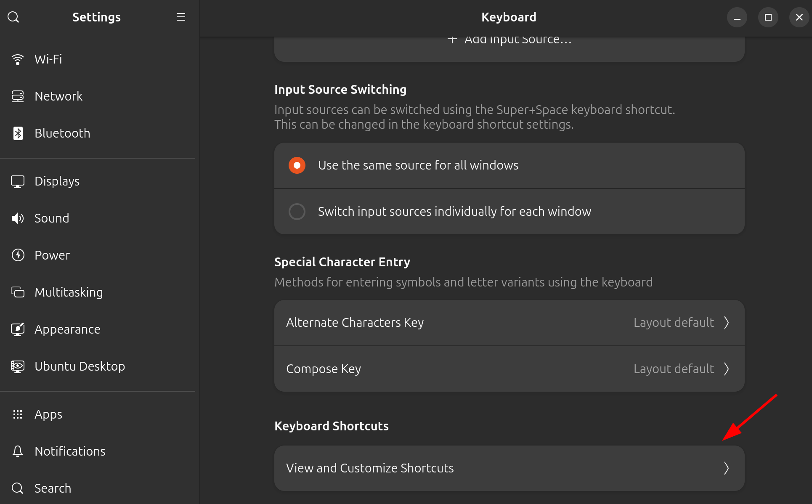
Task: Click the Wi-Fi icon in sidebar
Action: click(x=18, y=59)
